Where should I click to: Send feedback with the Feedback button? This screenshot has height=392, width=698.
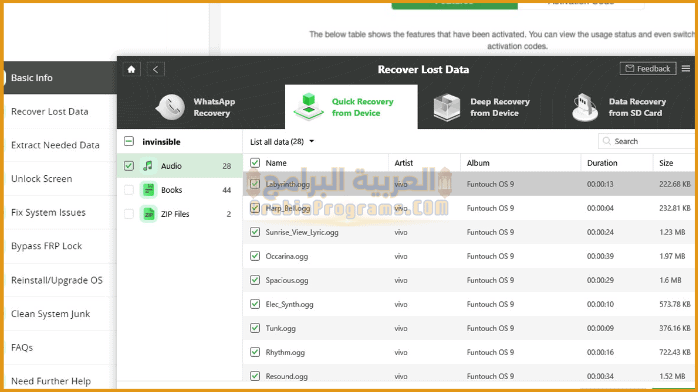(648, 69)
